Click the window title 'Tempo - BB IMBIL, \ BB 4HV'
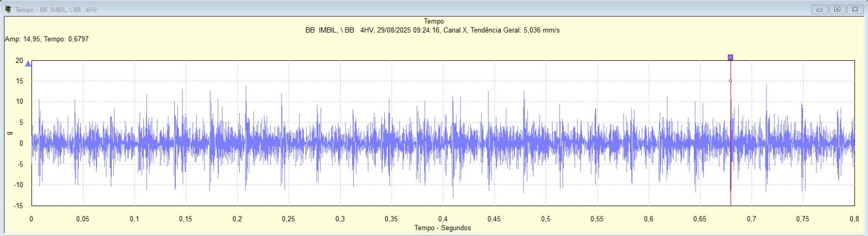868x236 pixels. click(56, 10)
